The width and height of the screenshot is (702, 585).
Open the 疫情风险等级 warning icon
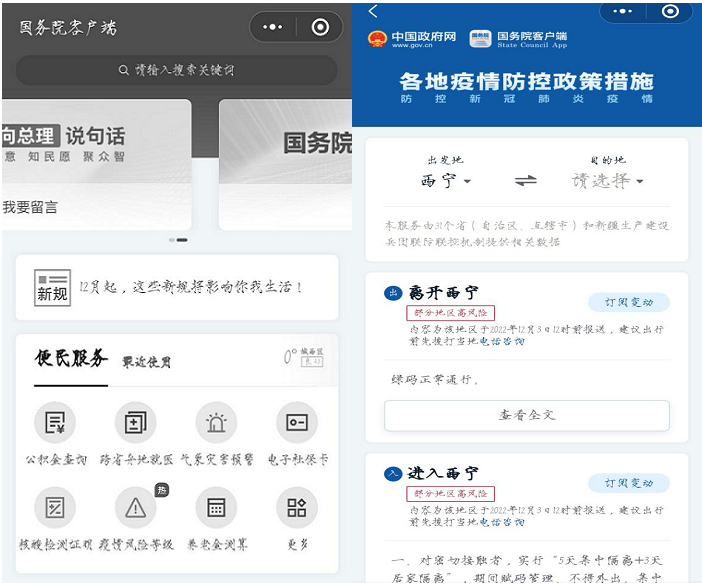point(136,508)
